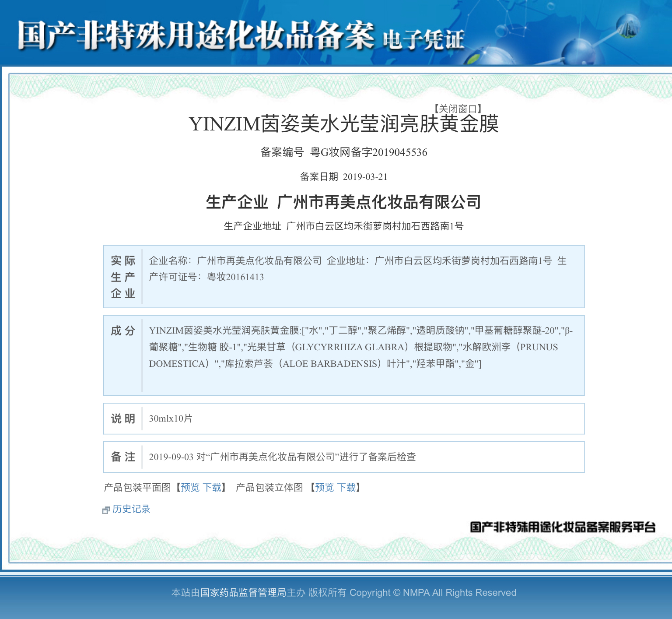This screenshot has width=672, height=619.
Task: Click the 生产企业地址 address line
Action: pos(343,226)
